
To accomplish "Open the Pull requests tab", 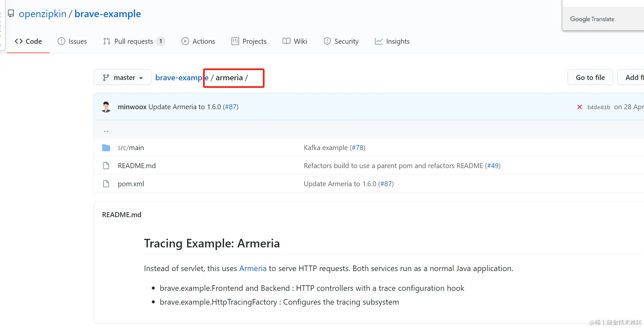I will point(134,41).
